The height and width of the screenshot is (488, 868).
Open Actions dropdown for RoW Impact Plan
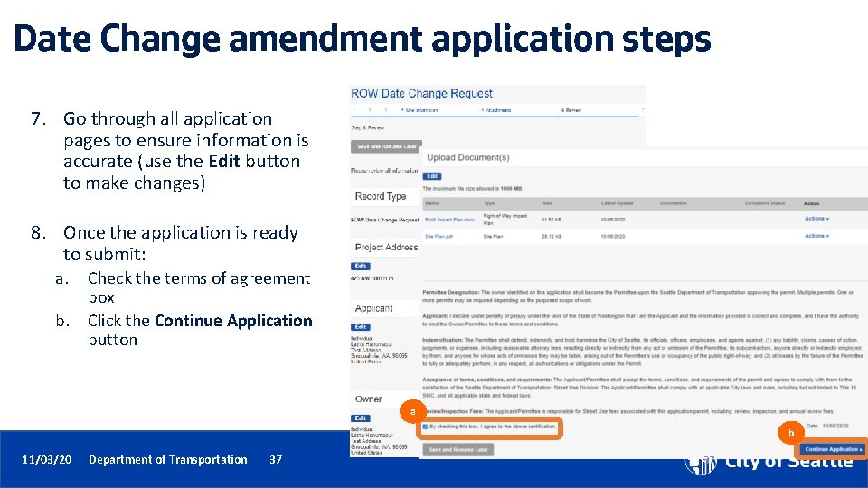click(816, 219)
